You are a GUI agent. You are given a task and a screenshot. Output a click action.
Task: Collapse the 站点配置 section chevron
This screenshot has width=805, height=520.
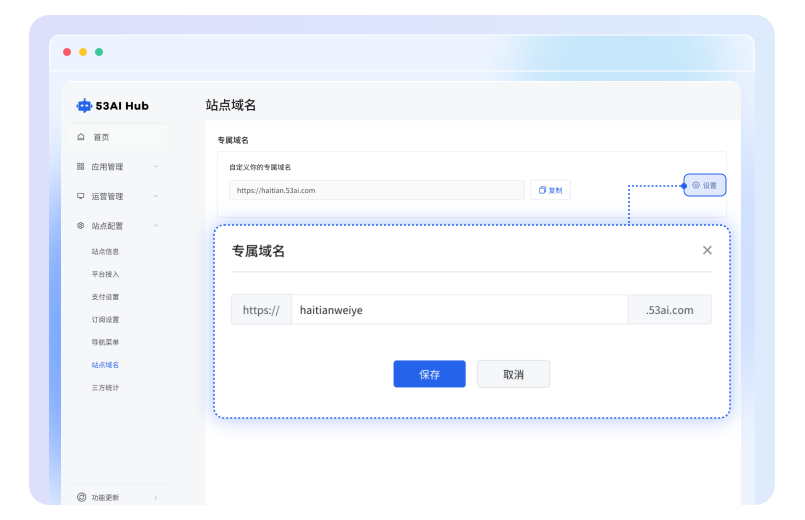point(155,226)
